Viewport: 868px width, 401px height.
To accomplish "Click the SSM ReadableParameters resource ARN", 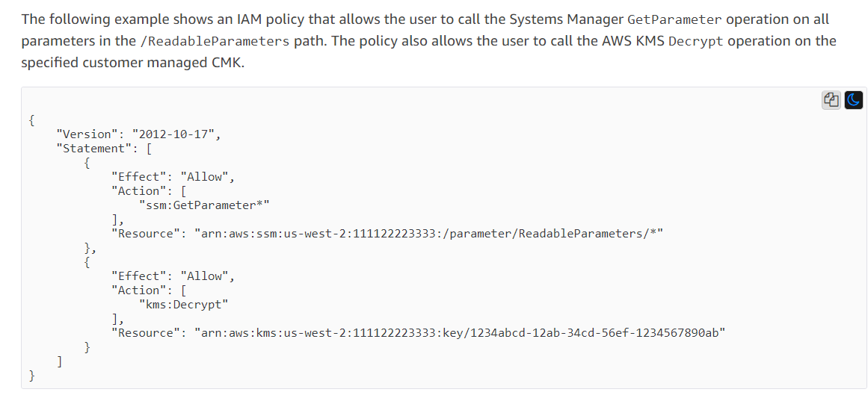I will (x=428, y=234).
